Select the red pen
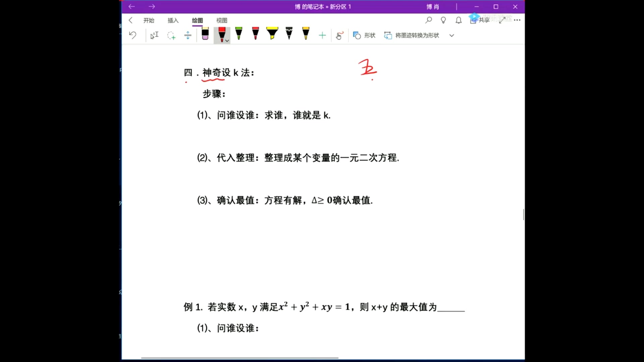Screen dimensions: 644x362 [x=221, y=35]
